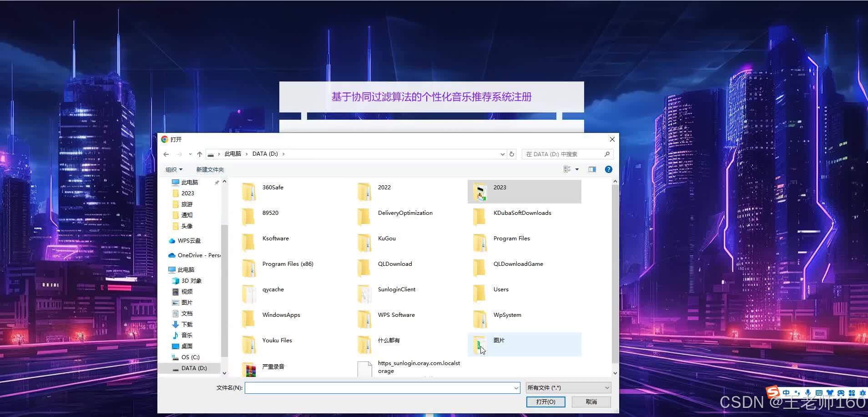This screenshot has width=868, height=417.
Task: Select the SunloginClient folder
Action: click(409, 294)
